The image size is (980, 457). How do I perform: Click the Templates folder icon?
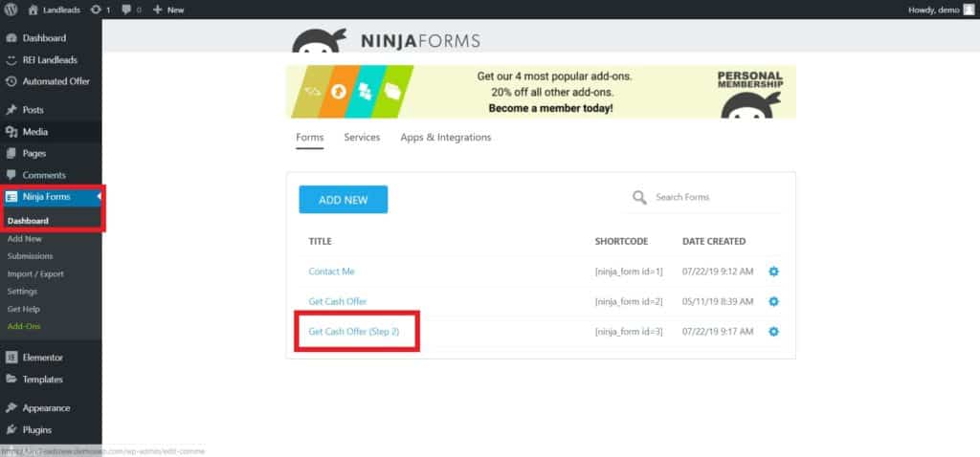11,380
